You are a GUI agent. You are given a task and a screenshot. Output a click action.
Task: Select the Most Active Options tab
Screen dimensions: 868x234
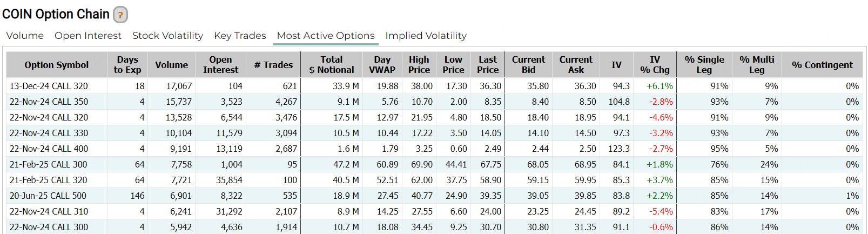coord(326,36)
